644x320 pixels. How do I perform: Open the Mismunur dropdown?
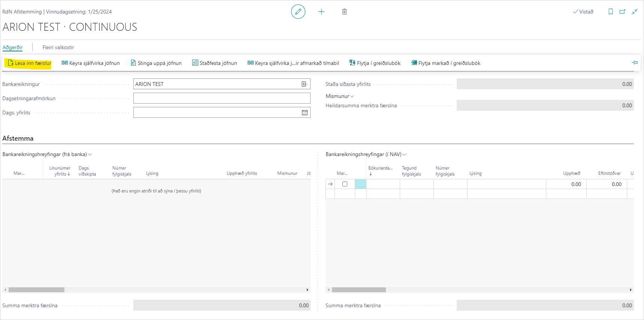pyautogui.click(x=339, y=96)
